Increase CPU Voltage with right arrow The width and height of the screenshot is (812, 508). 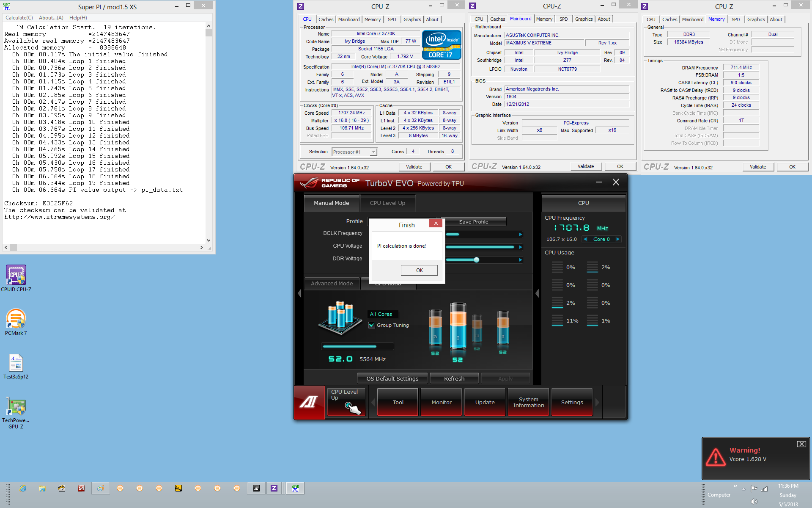pos(521,247)
